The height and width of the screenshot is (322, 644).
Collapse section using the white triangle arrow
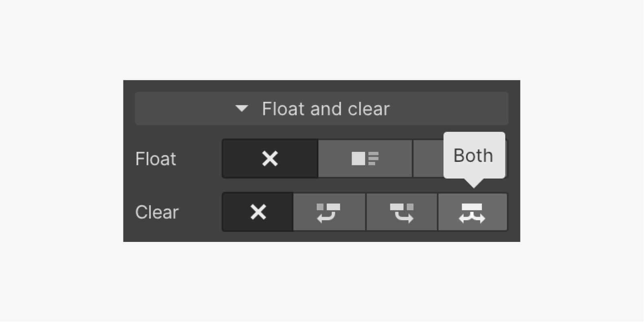(242, 108)
